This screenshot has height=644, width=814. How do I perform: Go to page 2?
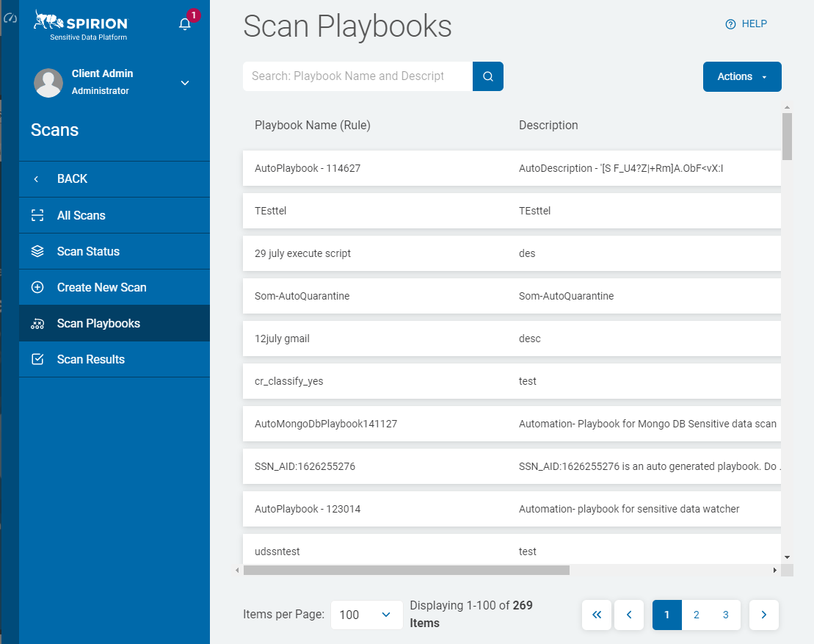coord(696,615)
